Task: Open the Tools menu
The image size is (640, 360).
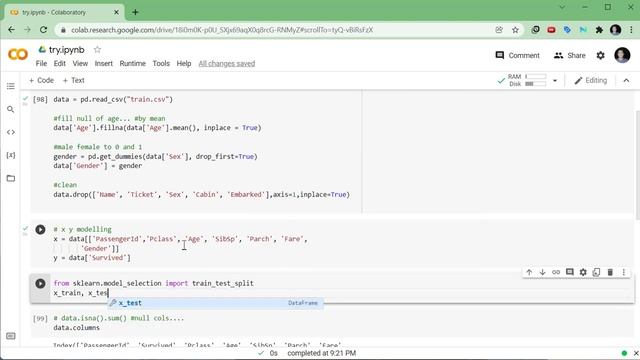Action: tap(161, 64)
